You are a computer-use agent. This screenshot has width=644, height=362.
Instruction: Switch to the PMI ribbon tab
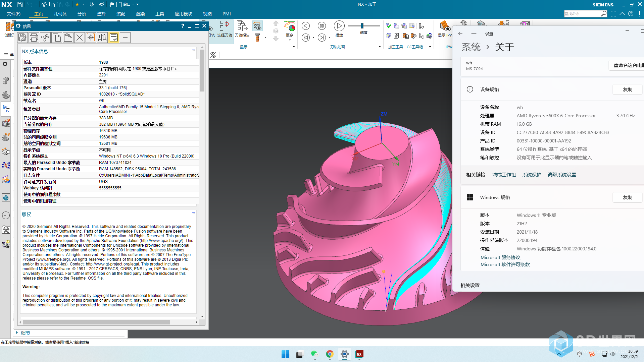(227, 14)
